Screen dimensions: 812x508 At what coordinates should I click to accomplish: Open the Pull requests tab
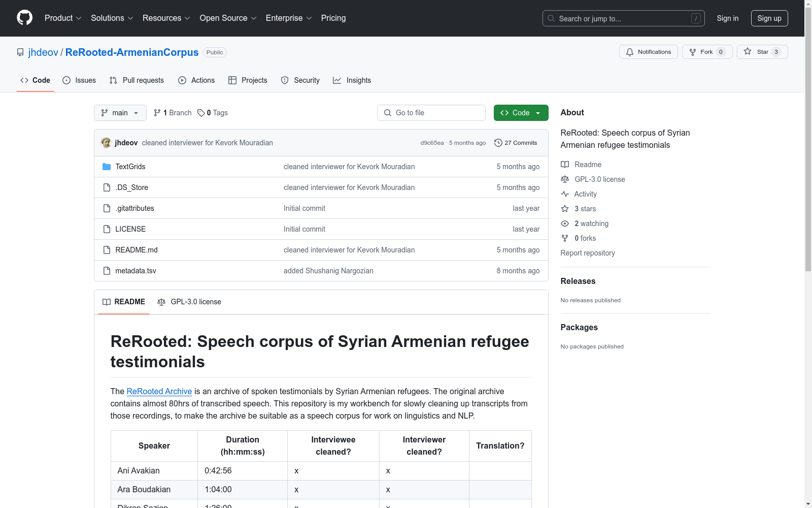tap(137, 80)
